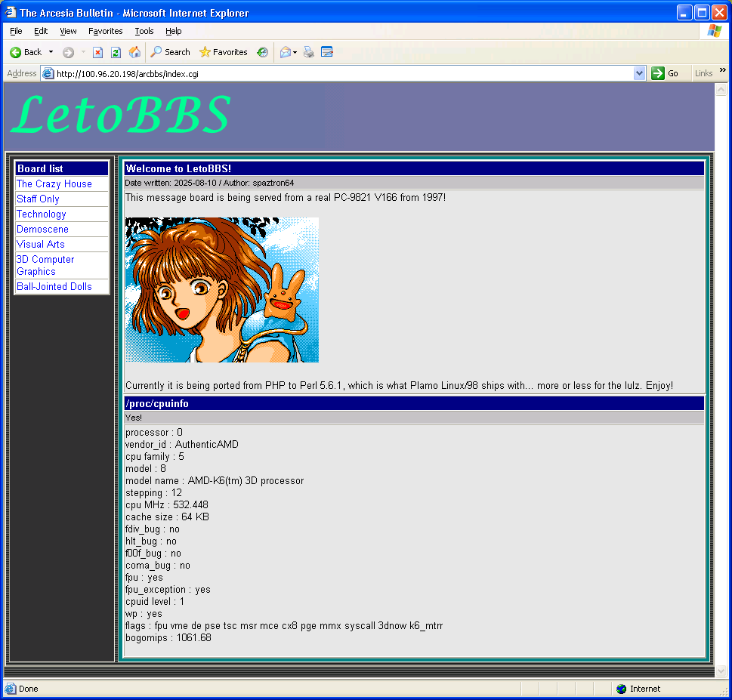Image resolution: width=732 pixels, height=700 pixels.
Task: Expand the address bar URL dropdown
Action: [x=640, y=73]
